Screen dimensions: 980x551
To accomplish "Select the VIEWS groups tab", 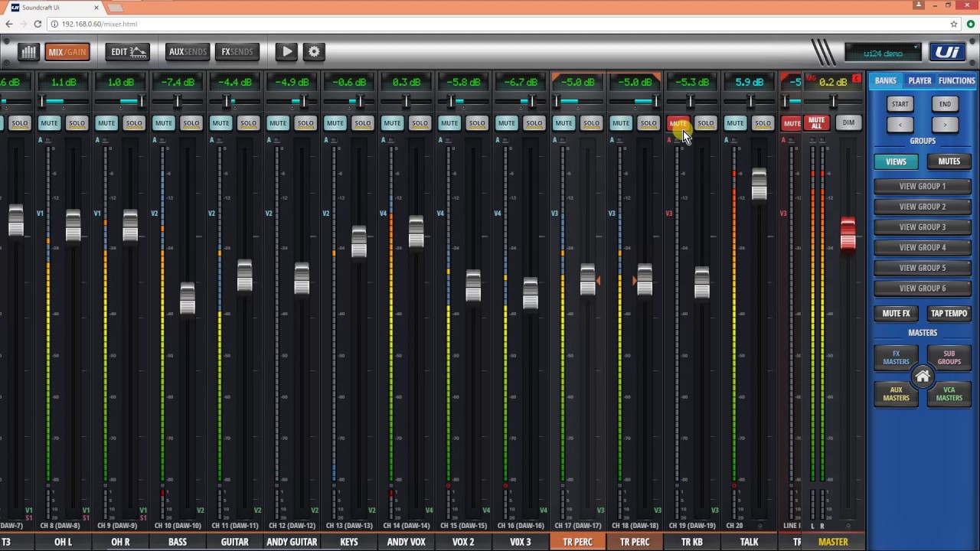I will [x=896, y=161].
